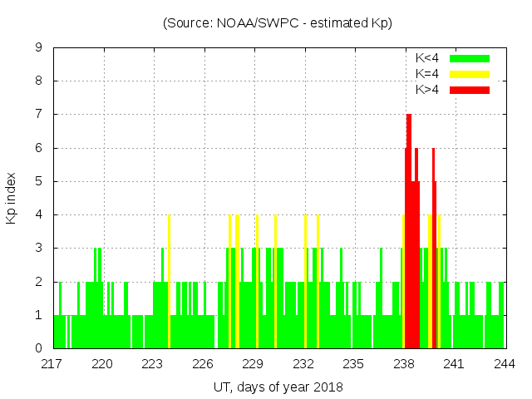
Task: Select the K=4 legend label text
Action: coord(428,74)
